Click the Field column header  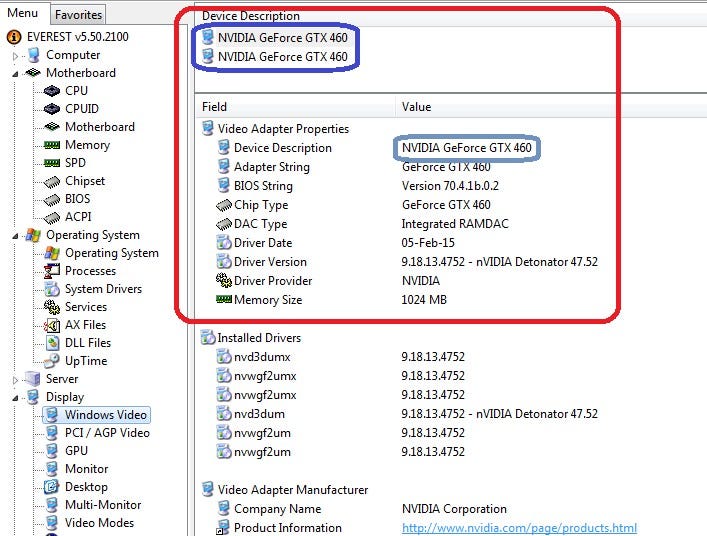[x=295, y=107]
